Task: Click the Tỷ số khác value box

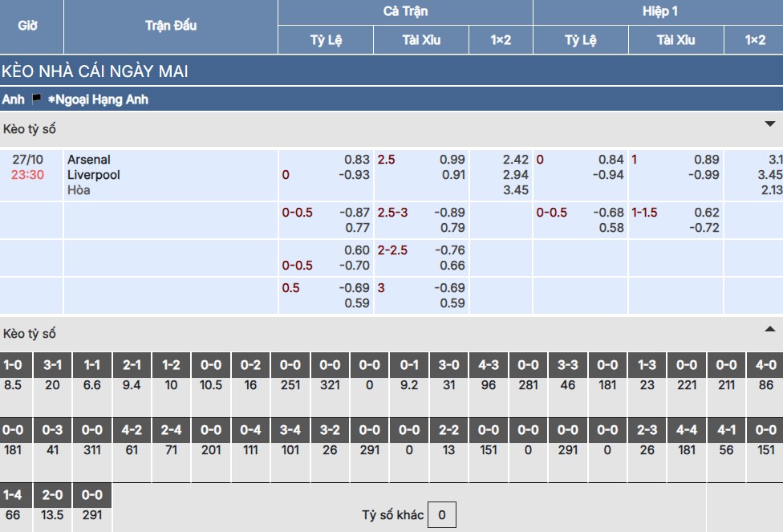Action: coord(442,515)
